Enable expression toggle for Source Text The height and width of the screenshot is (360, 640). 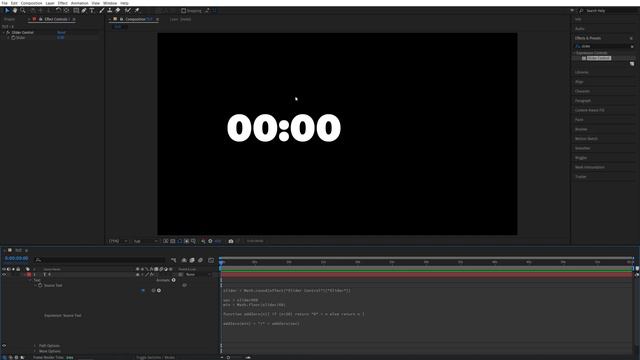pyautogui.click(x=143, y=291)
